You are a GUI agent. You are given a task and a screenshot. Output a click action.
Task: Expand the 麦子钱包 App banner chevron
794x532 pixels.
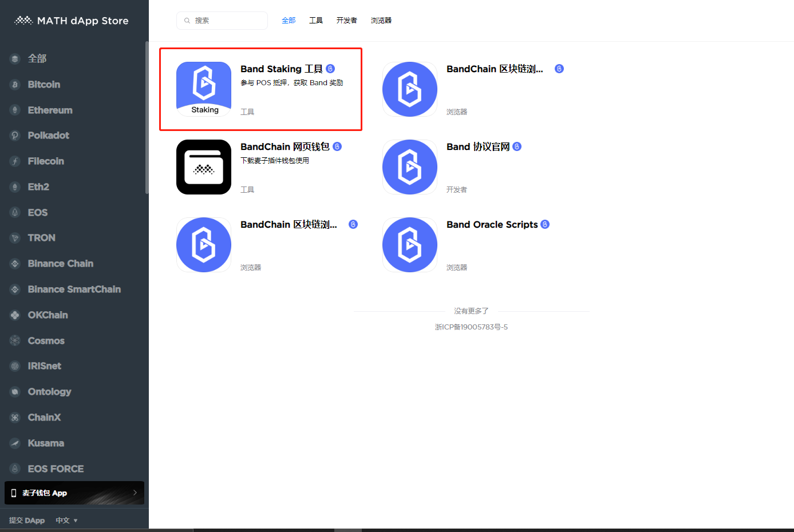point(135,493)
